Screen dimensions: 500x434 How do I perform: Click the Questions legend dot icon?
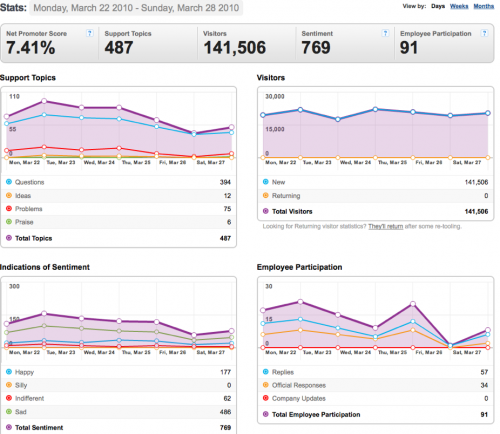click(9, 182)
